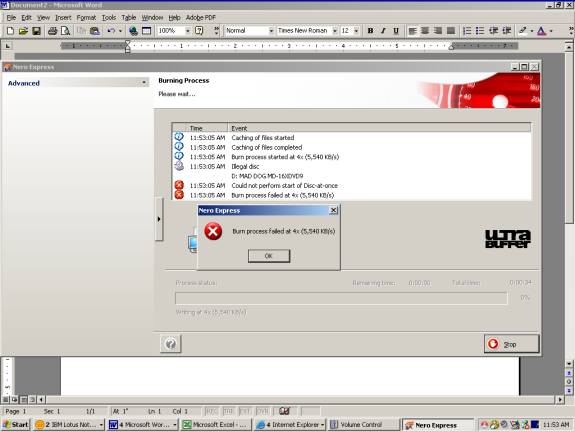Image resolution: width=575 pixels, height=432 pixels.
Task: Toggle Underline formatting
Action: pos(396,31)
